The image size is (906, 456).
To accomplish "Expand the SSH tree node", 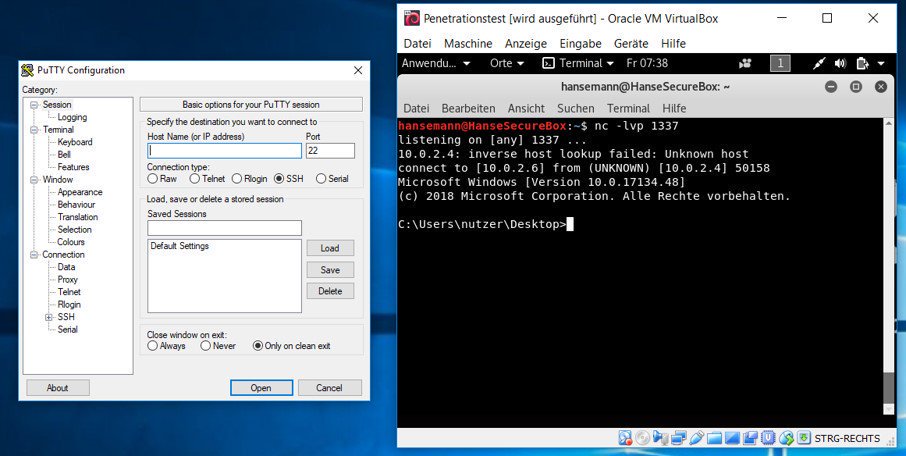I will (x=49, y=317).
